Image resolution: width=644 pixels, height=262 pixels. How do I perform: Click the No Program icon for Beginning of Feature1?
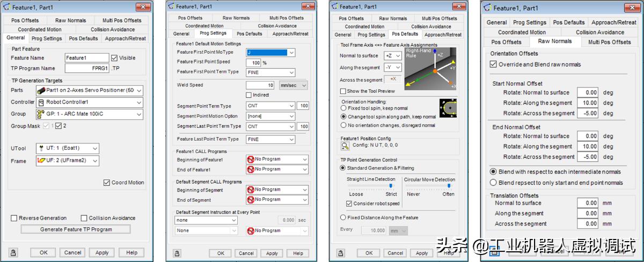[250, 159]
